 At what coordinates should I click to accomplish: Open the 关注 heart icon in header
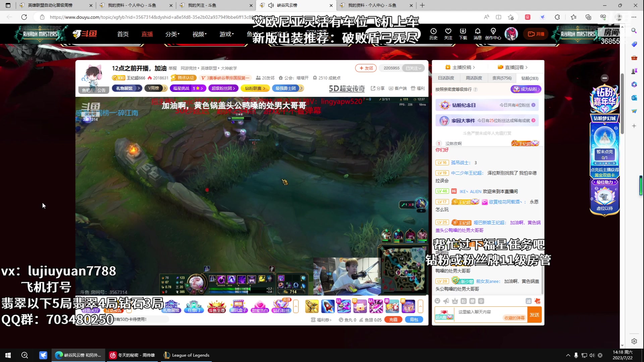click(448, 34)
